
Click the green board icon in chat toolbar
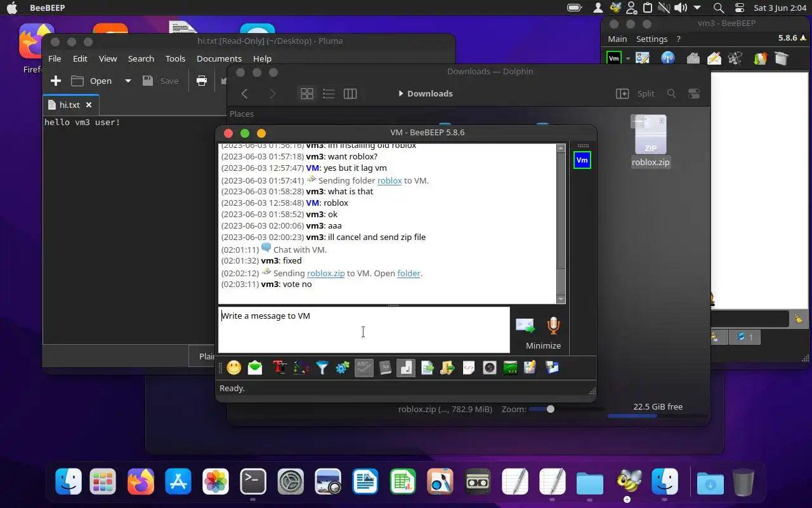click(x=510, y=368)
